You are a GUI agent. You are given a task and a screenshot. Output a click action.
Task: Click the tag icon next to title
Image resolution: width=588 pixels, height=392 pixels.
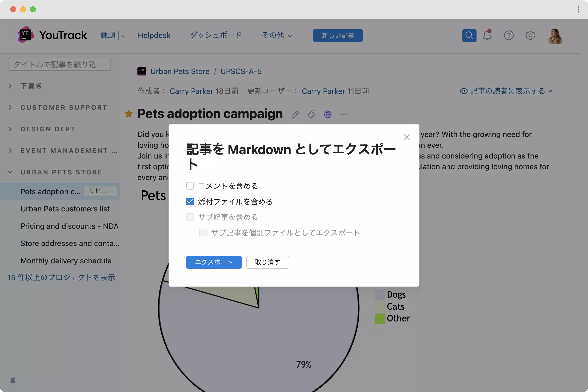(x=311, y=114)
